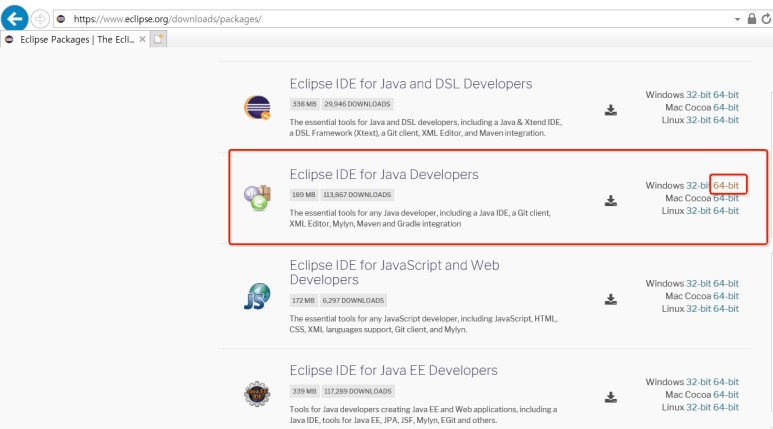Click the 189 MB size badge
Screen dimensions: 773x429
coord(304,195)
